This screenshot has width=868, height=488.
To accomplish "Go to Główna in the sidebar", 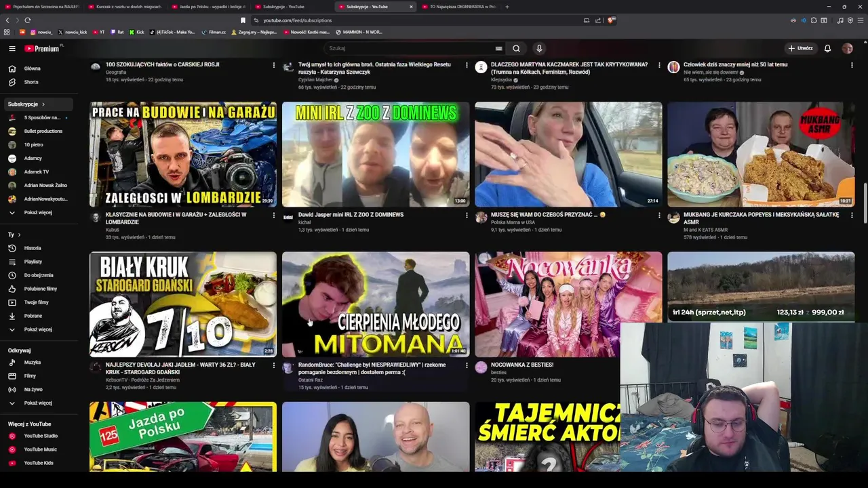I will (x=37, y=68).
